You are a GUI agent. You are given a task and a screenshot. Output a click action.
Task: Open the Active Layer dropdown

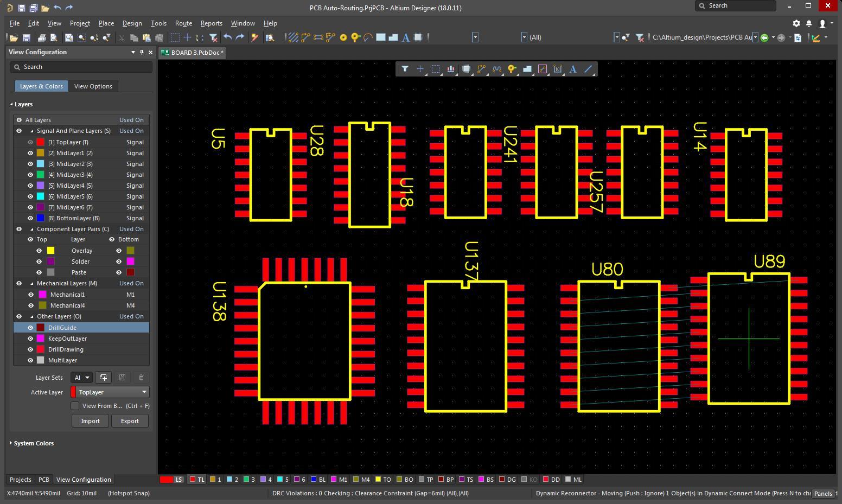coord(110,392)
